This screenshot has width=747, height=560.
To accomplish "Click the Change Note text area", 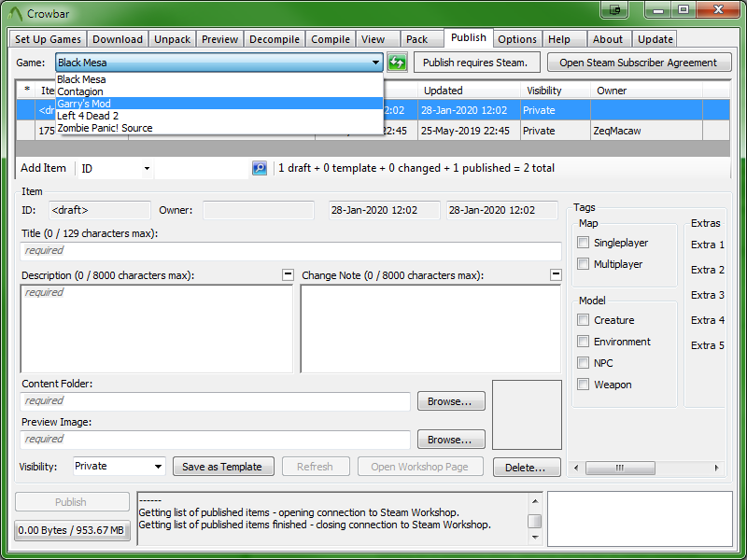I will pyautogui.click(x=430, y=329).
